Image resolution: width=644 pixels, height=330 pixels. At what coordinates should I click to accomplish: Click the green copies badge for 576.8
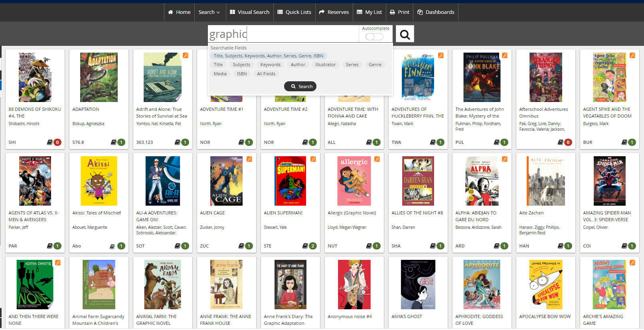[121, 142]
